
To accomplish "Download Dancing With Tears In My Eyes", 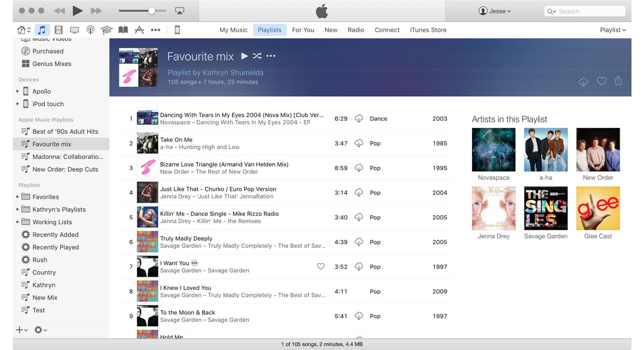I will [x=359, y=119].
